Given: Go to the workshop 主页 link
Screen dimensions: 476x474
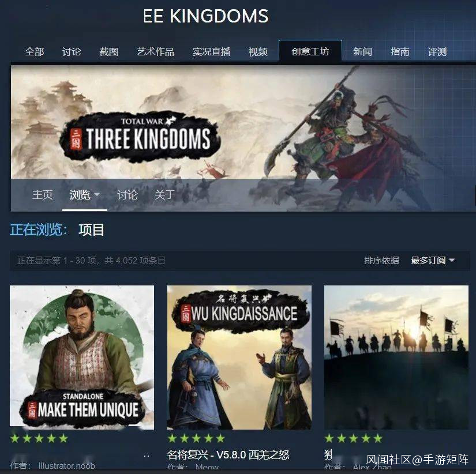Looking at the screenshot, I should pyautogui.click(x=43, y=194).
